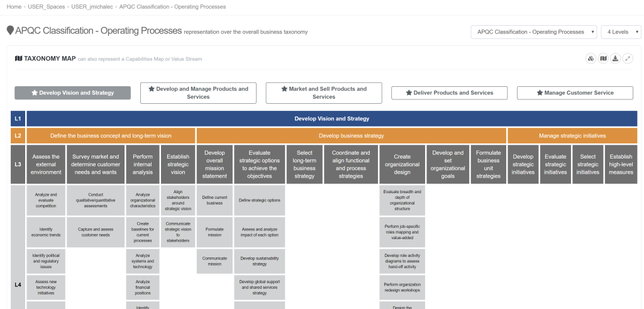Select the Develop Vision and Strategy tab
Viewport: 644px width, 309px height.
pyautogui.click(x=73, y=93)
